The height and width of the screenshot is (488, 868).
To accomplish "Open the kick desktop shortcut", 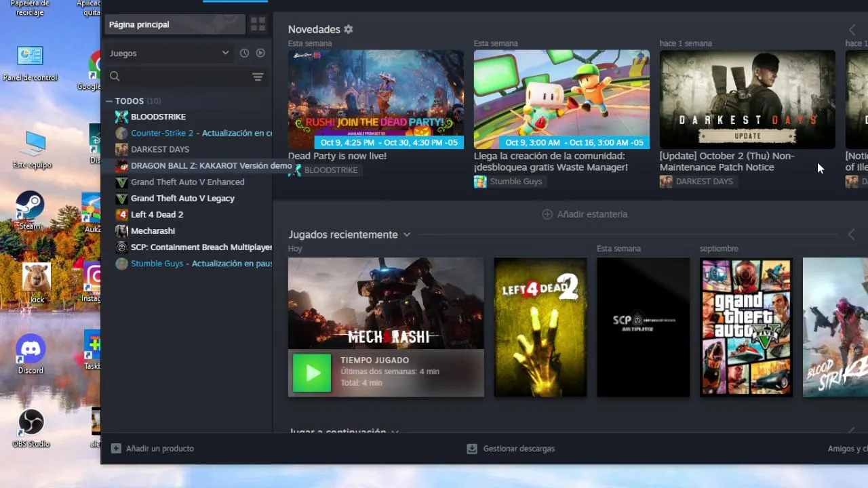I will [x=37, y=283].
